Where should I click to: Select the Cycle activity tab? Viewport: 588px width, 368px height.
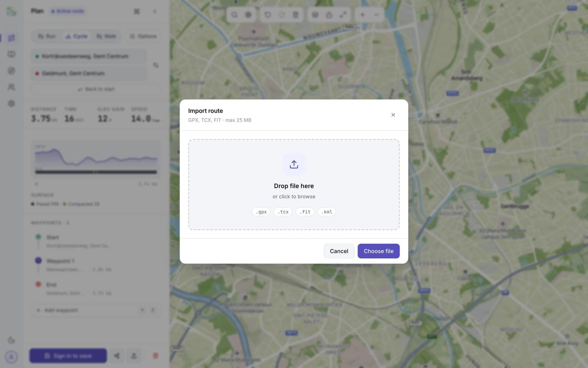pos(77,36)
